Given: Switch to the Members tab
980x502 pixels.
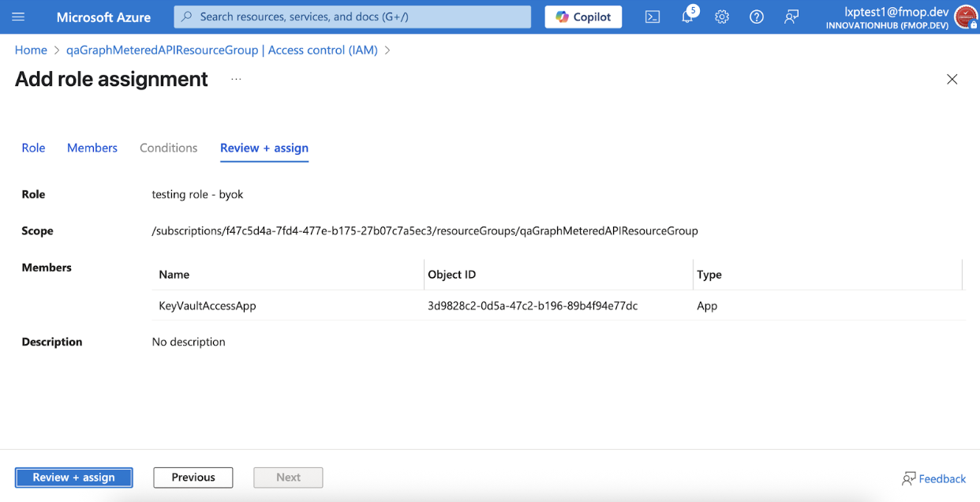Looking at the screenshot, I should [92, 148].
